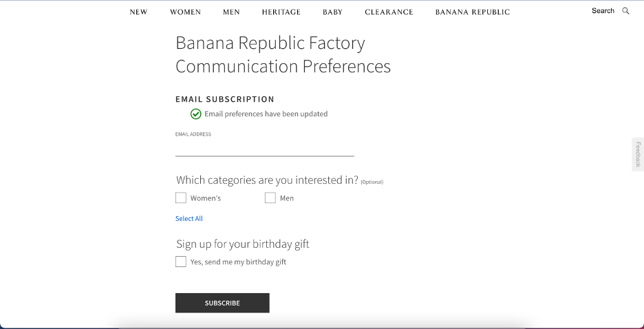644x329 pixels.
Task: Open the NEW navigation menu
Action: 138,12
